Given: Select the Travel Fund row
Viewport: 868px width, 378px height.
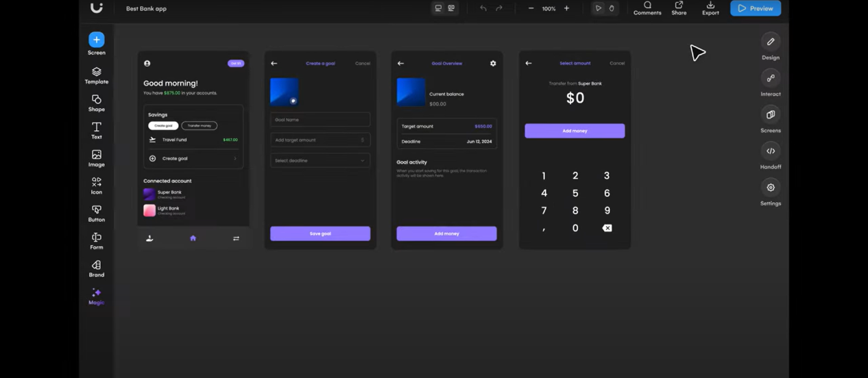Looking at the screenshot, I should pyautogui.click(x=193, y=140).
